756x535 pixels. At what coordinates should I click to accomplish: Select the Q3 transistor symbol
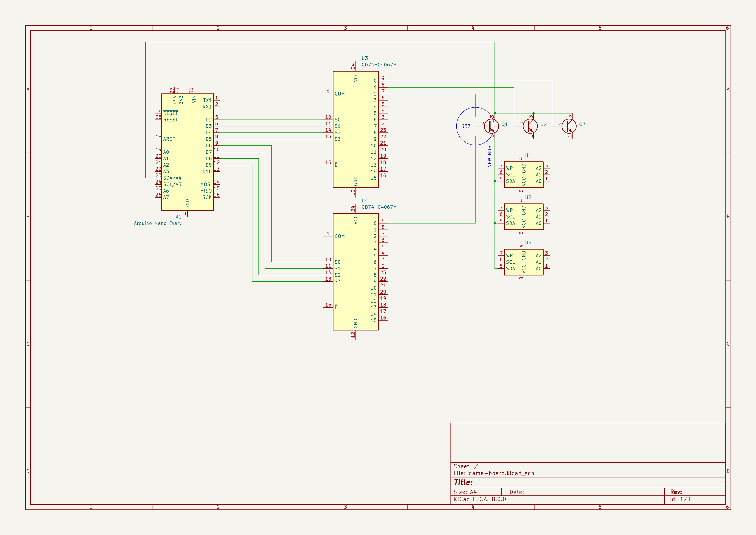569,126
